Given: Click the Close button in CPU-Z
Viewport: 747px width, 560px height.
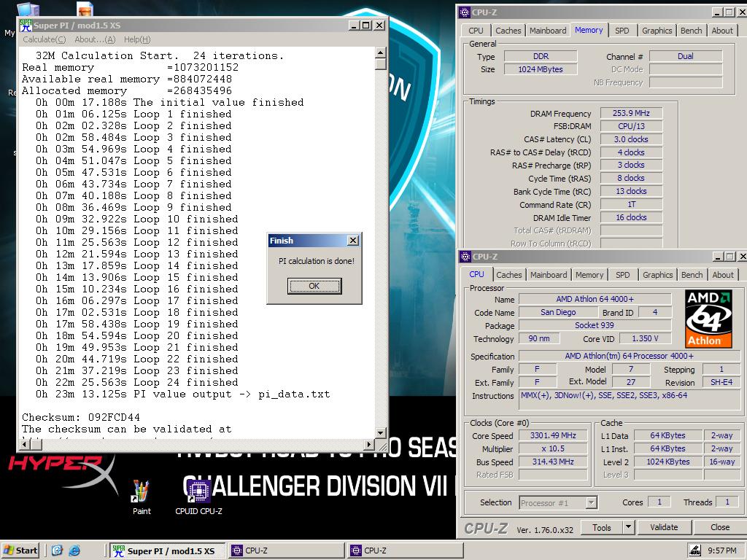Looking at the screenshot, I should click(720, 527).
